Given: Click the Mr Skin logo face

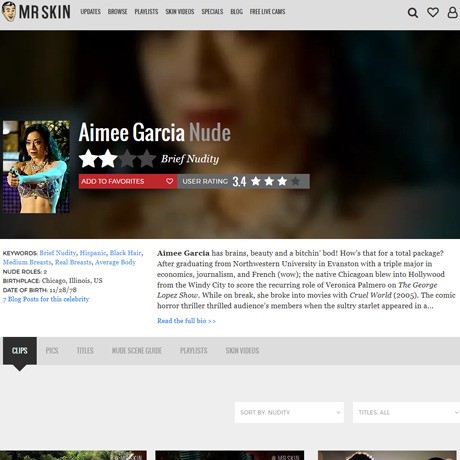Looking at the screenshot, I should pyautogui.click(x=9, y=12).
